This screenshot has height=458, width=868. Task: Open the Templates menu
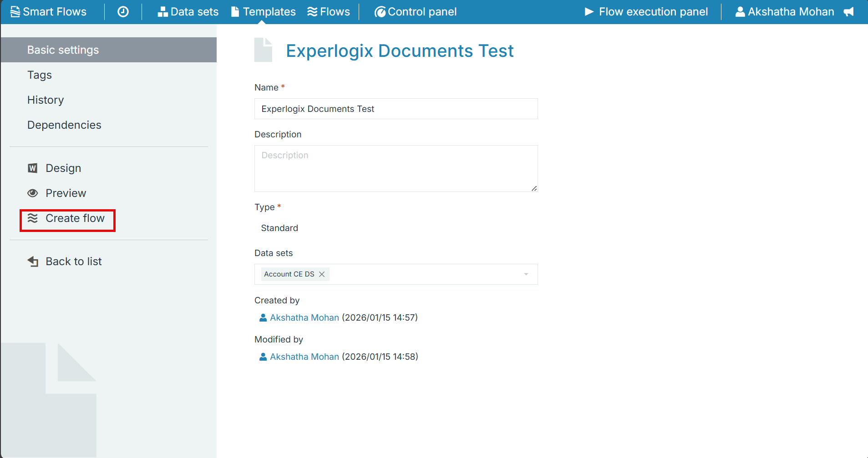click(x=264, y=12)
